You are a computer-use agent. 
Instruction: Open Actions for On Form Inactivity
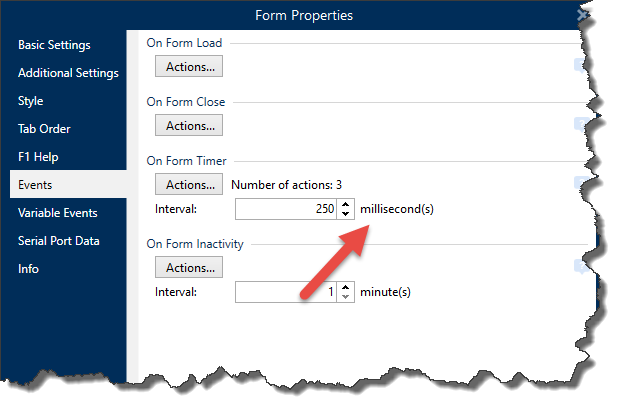[x=189, y=268]
